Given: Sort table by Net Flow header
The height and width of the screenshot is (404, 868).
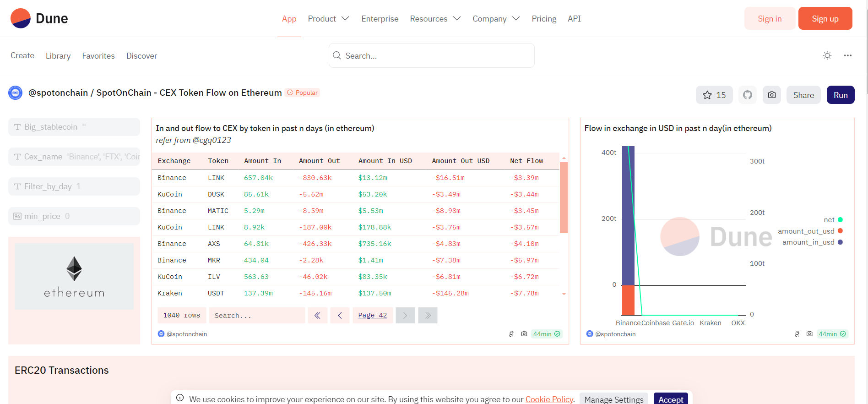Looking at the screenshot, I should 526,161.
